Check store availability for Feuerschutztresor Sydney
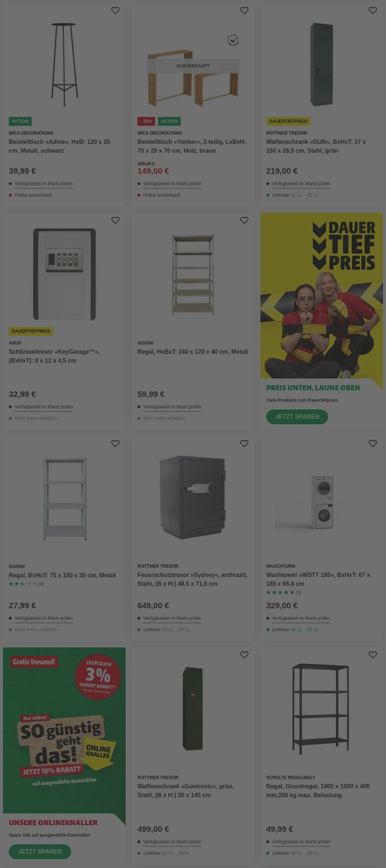 click(172, 618)
